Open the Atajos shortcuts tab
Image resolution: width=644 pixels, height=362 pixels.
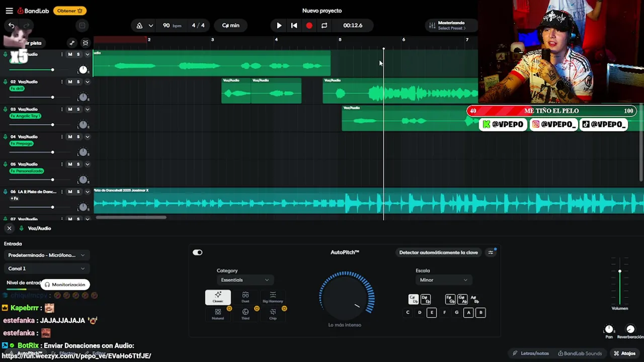[x=625, y=353]
